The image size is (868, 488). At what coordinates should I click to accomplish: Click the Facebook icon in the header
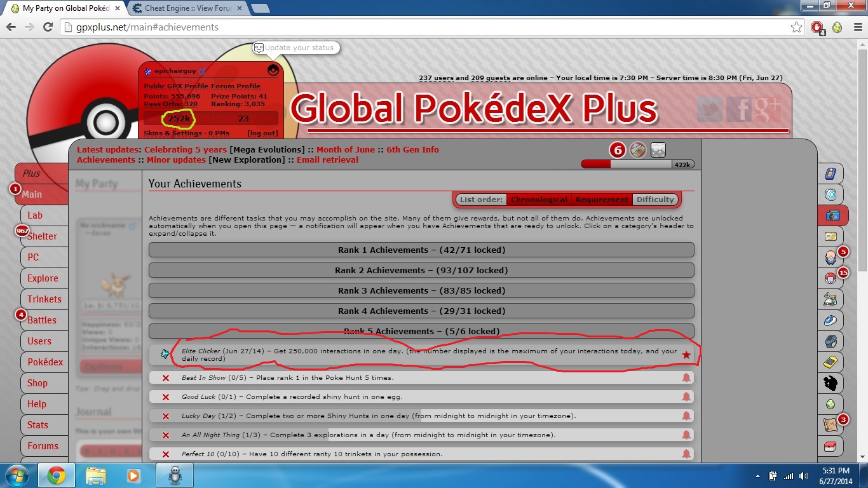click(739, 110)
